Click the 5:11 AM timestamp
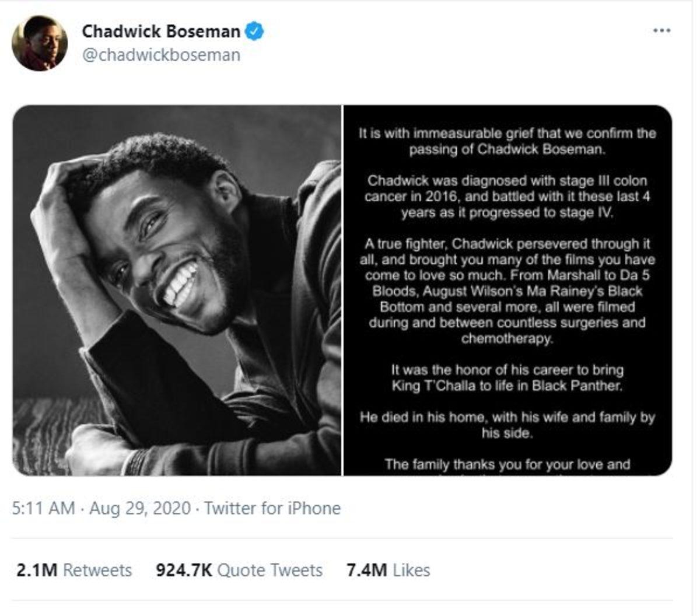 tap(43, 508)
